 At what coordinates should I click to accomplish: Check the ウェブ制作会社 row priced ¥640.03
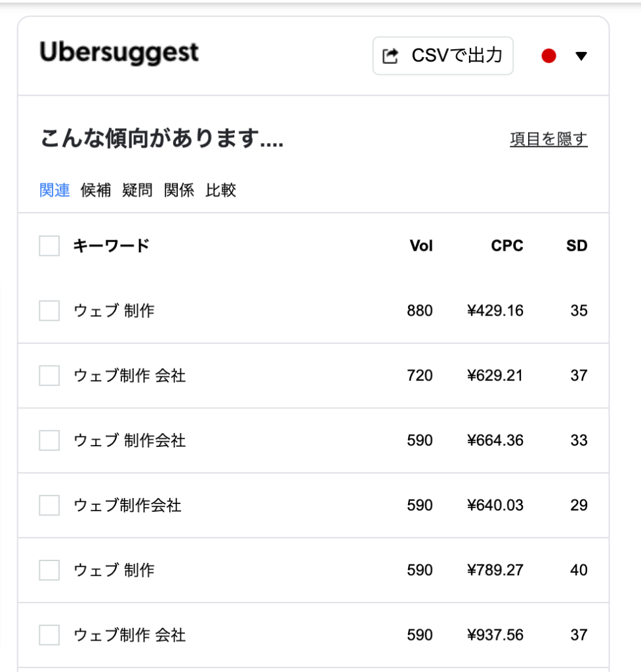(49, 505)
